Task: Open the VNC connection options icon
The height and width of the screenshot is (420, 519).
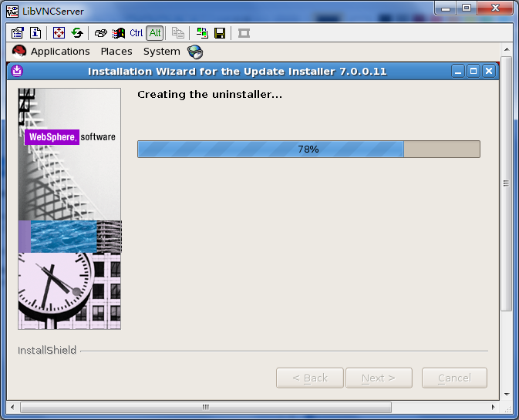Action: click(17, 33)
